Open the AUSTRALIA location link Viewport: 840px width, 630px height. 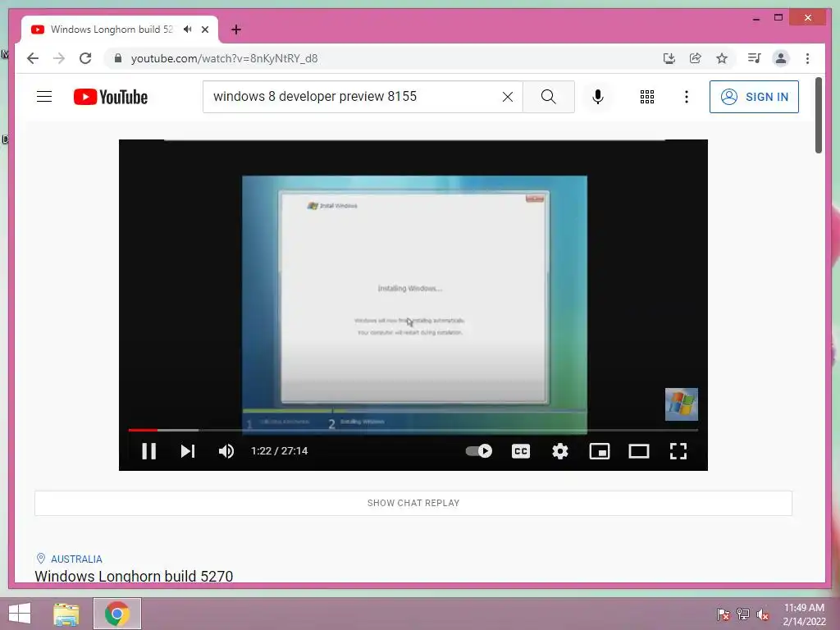76,559
